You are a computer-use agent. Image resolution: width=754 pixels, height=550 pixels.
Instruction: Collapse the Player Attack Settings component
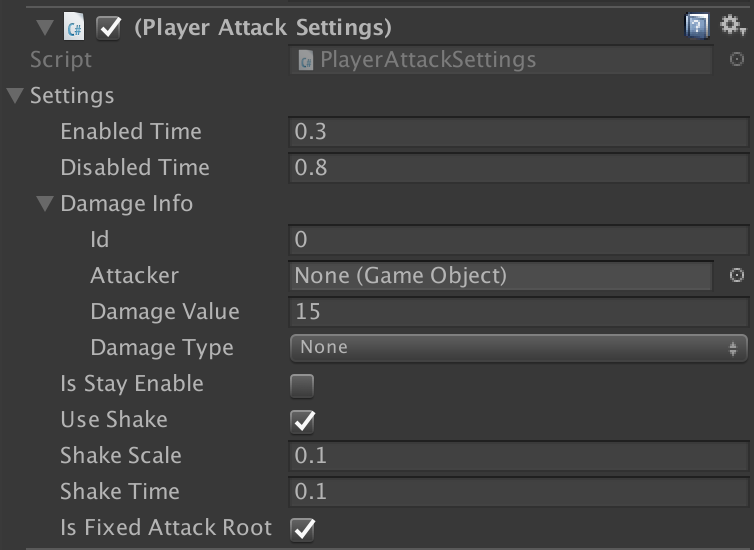(x=45, y=27)
